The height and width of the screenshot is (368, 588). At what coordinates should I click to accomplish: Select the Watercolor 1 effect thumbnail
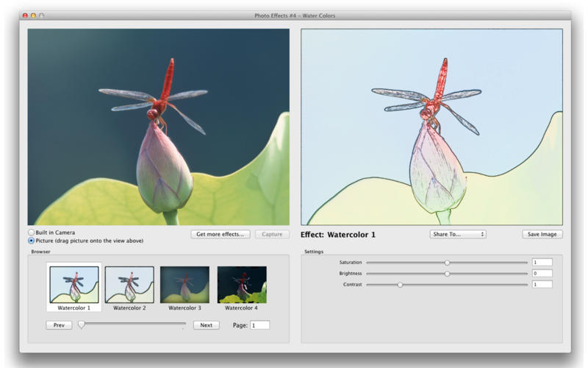tap(74, 284)
